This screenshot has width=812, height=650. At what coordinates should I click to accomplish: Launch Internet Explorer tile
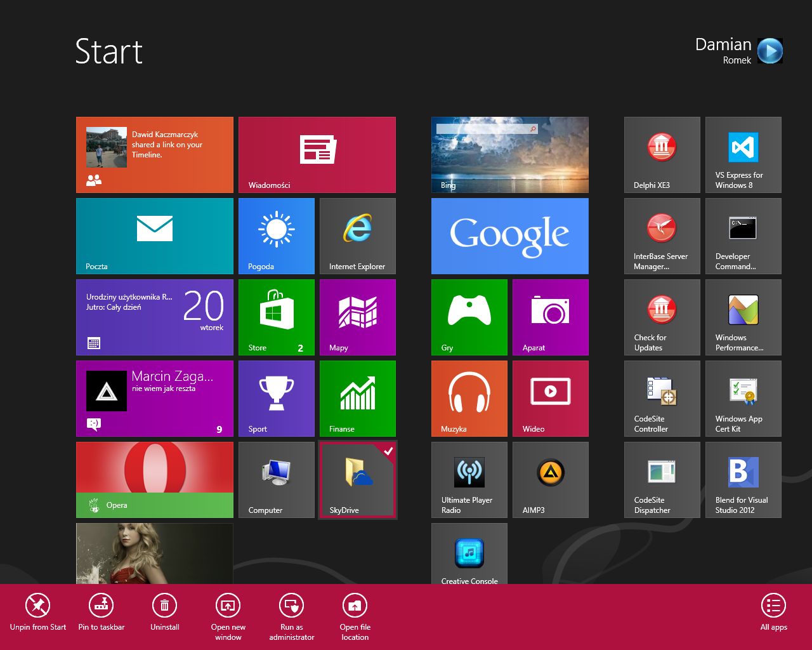coord(358,236)
